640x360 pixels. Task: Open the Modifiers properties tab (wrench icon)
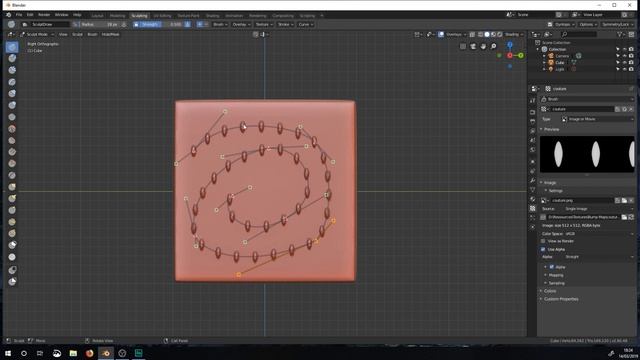click(533, 180)
